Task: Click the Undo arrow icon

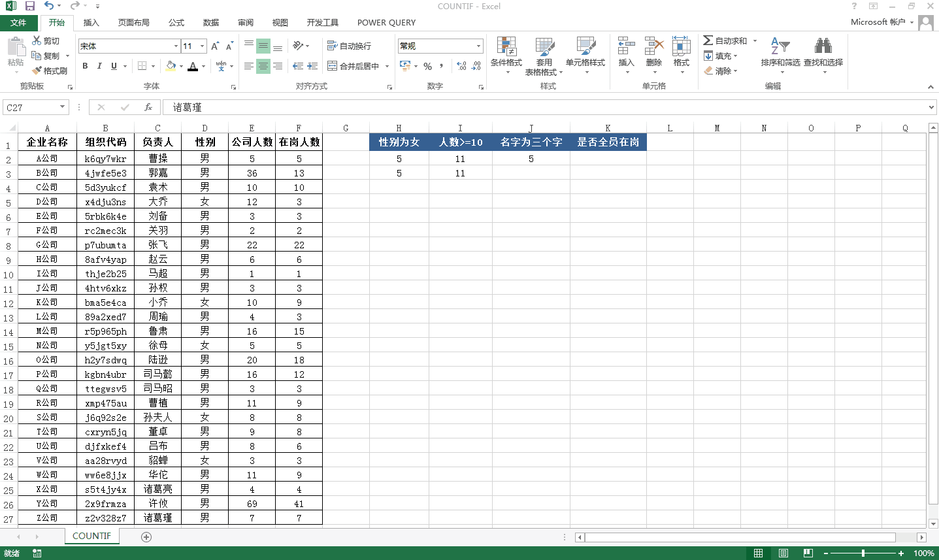Action: (49, 6)
